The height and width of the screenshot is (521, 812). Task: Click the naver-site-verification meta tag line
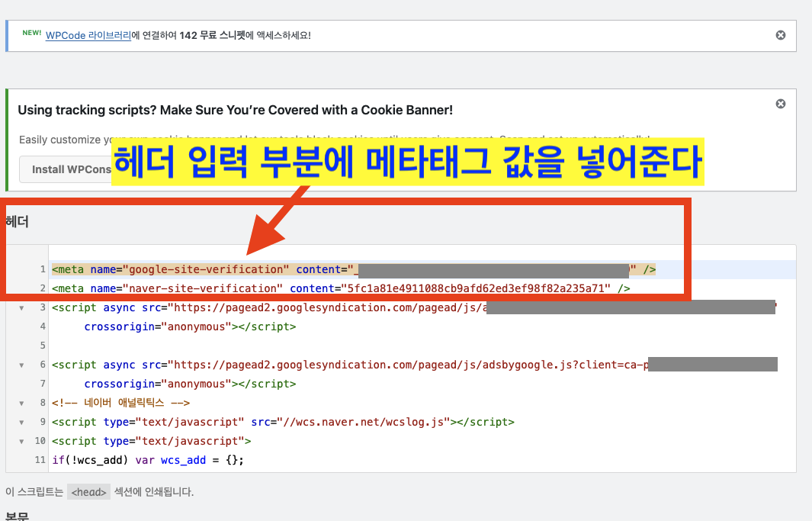coord(229,288)
